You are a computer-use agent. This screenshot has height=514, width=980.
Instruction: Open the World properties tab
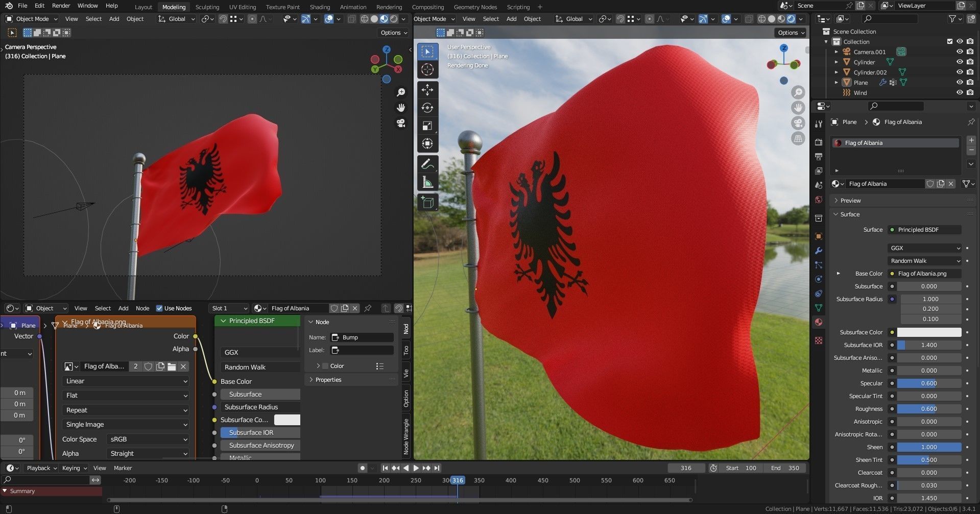[x=819, y=200]
